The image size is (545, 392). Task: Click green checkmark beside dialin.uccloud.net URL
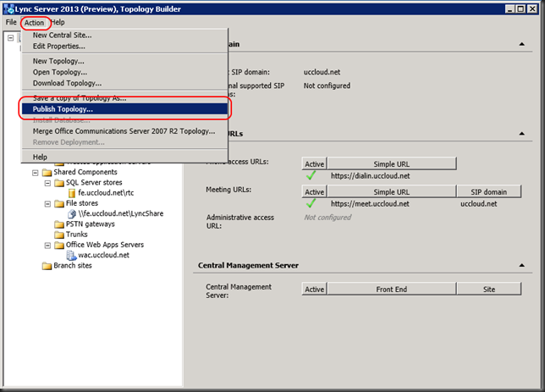(311, 175)
